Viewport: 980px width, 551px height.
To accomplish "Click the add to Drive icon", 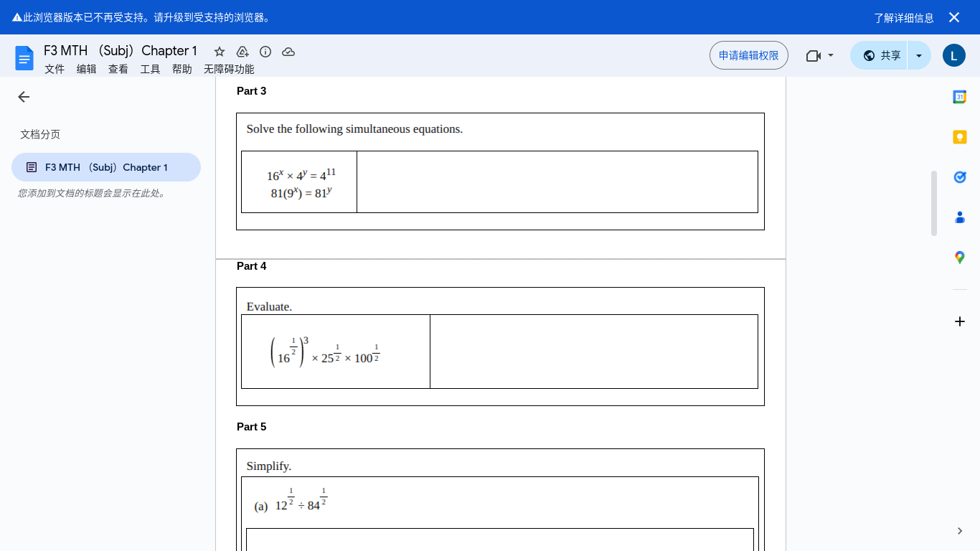I will point(242,52).
